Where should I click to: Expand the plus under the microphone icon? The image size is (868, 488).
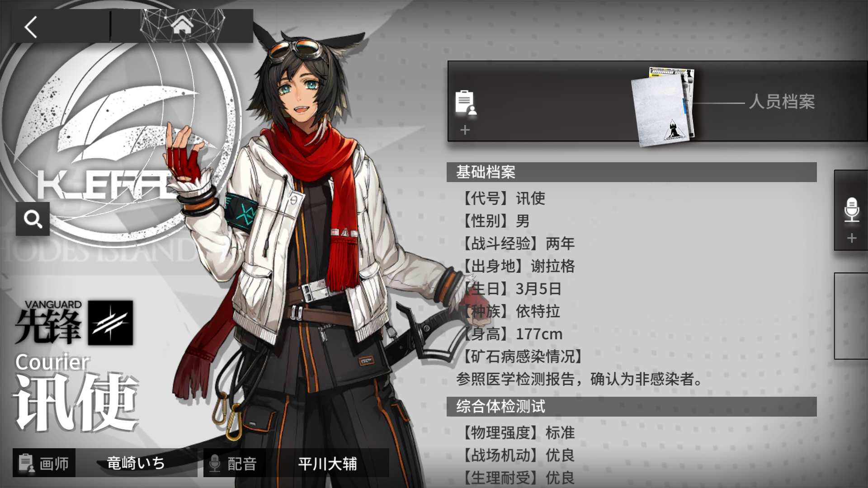coord(852,238)
